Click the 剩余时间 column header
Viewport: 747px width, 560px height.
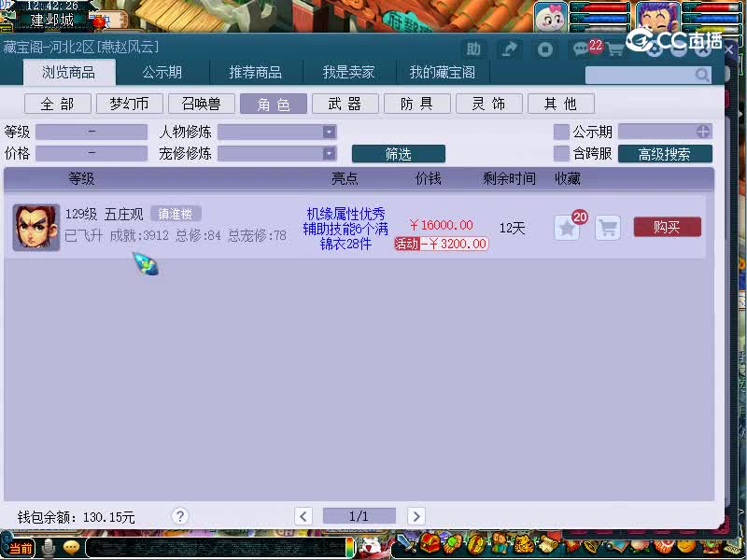tap(509, 178)
